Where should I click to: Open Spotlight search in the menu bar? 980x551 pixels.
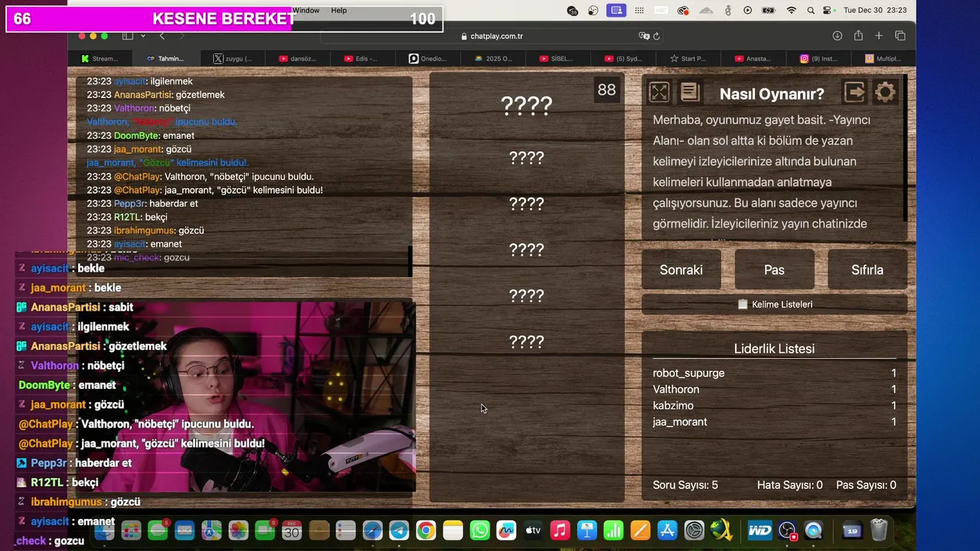coord(810,11)
